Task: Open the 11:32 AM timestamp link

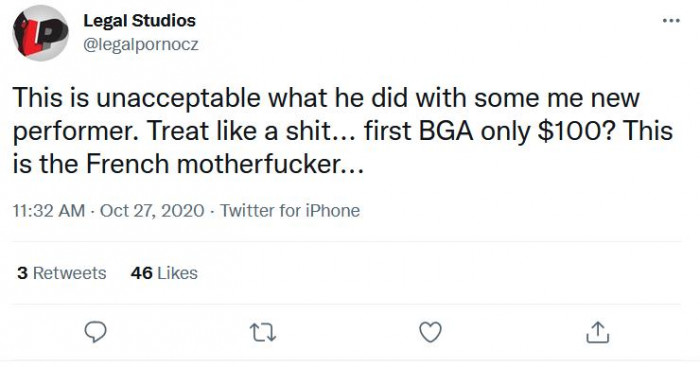Action: point(49,210)
